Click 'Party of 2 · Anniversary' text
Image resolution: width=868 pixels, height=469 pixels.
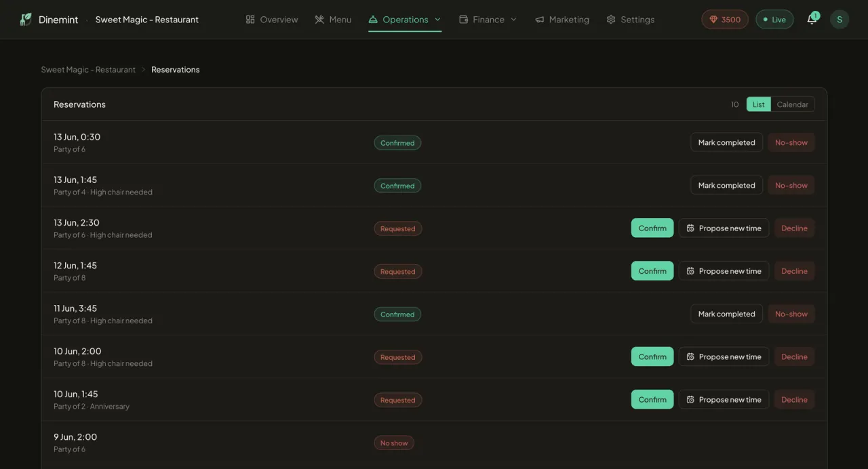[x=92, y=407]
